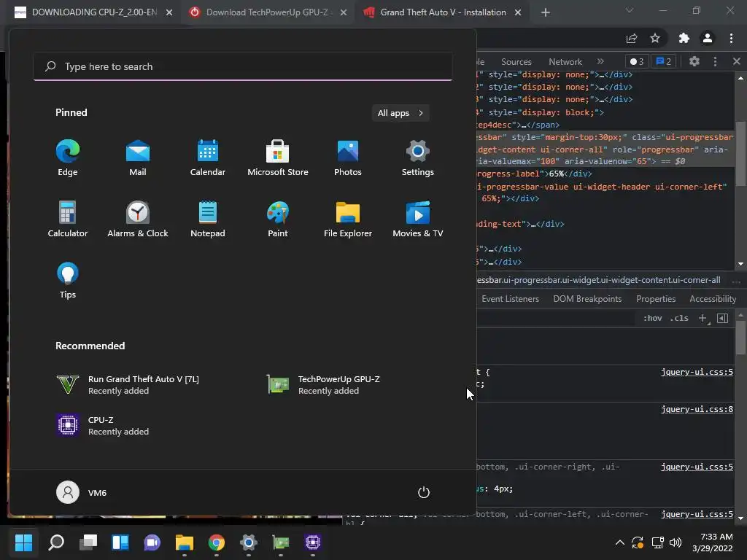The width and height of the screenshot is (747, 560).
Task: Open the clock and date panel
Action: click(713, 542)
